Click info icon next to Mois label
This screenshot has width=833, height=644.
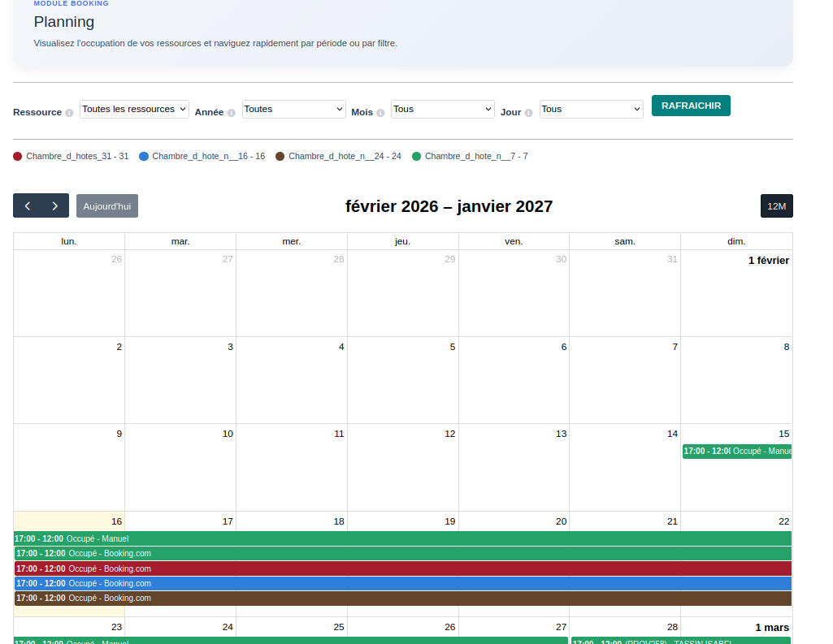(x=380, y=113)
